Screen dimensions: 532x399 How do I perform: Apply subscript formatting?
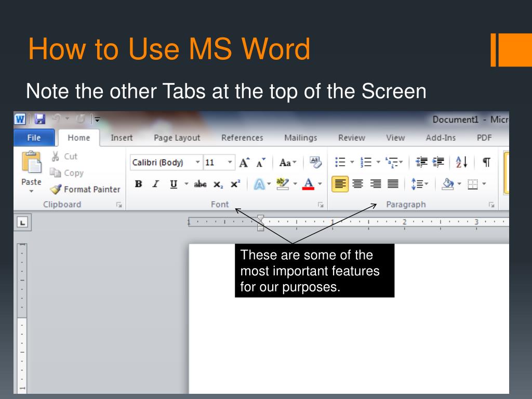tap(218, 184)
